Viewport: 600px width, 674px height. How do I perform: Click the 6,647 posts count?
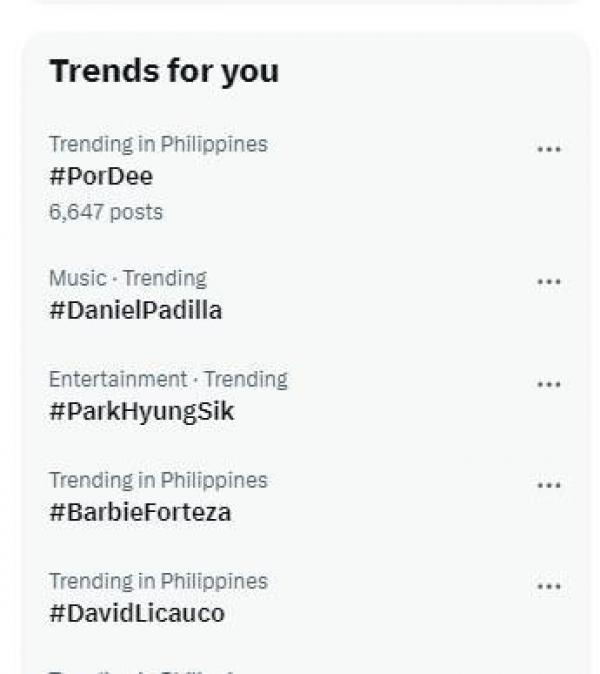[x=105, y=212]
